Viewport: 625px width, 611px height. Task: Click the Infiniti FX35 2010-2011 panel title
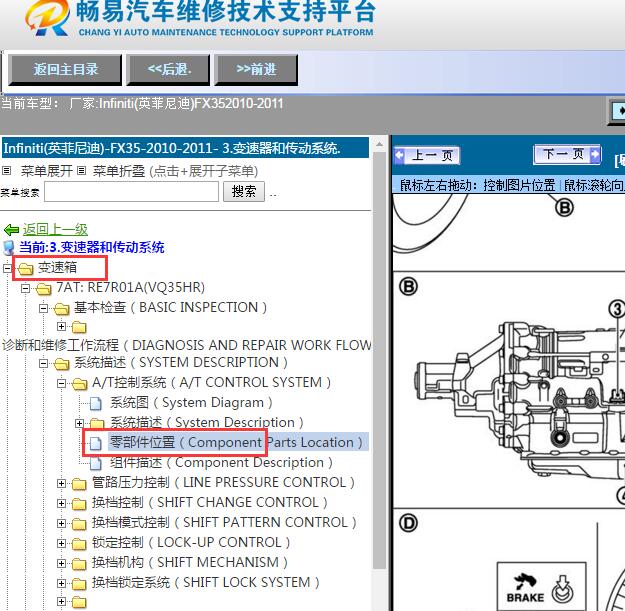point(185,148)
